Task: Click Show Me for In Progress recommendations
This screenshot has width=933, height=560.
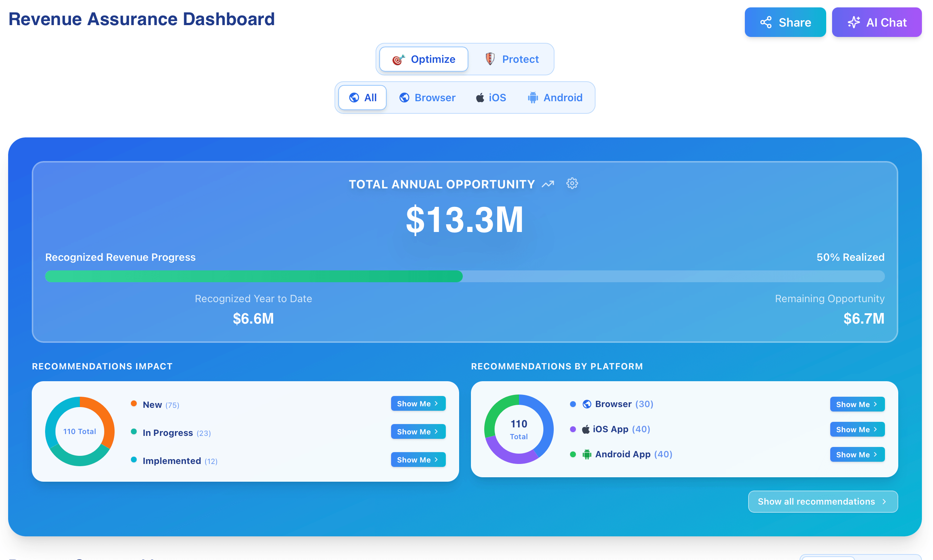Action: click(x=418, y=431)
